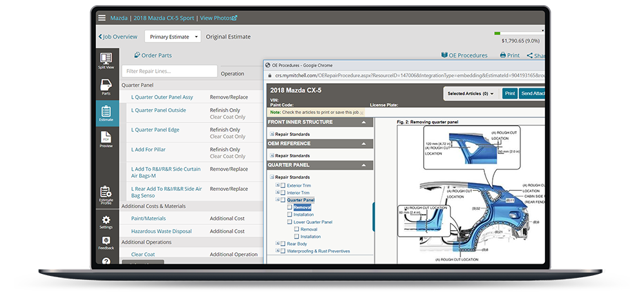Open Settings gear in the sidebar
The width and height of the screenshot is (644, 301).
(x=106, y=222)
